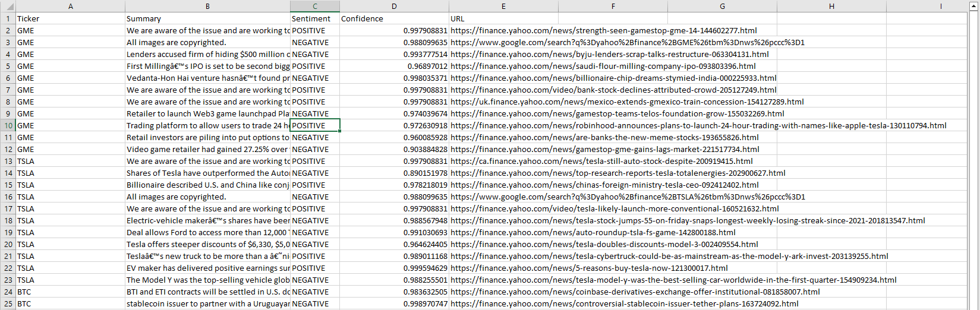Select summary 'BTI and ETI contracts will be settled'
The width and height of the screenshot is (980, 310).
pos(207,292)
